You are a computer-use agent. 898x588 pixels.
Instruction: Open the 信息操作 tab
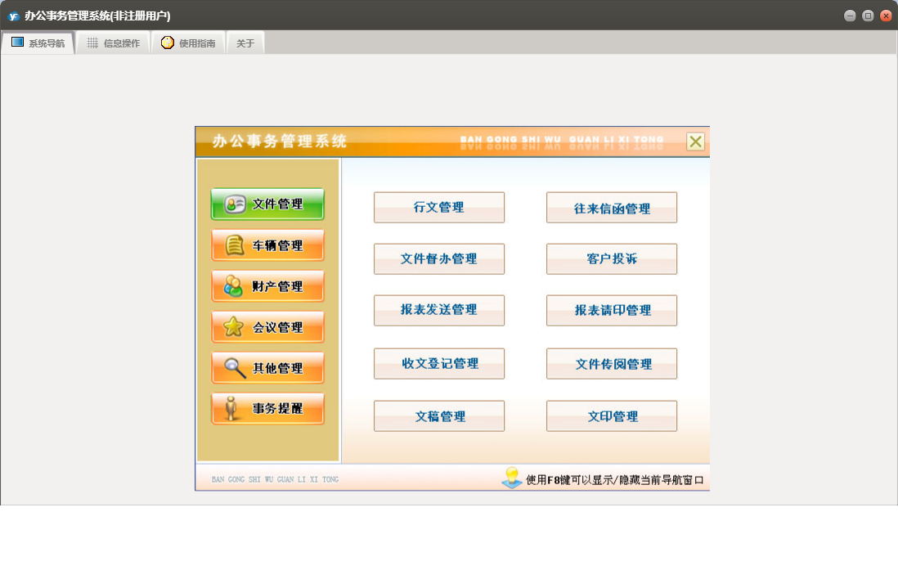(113, 43)
